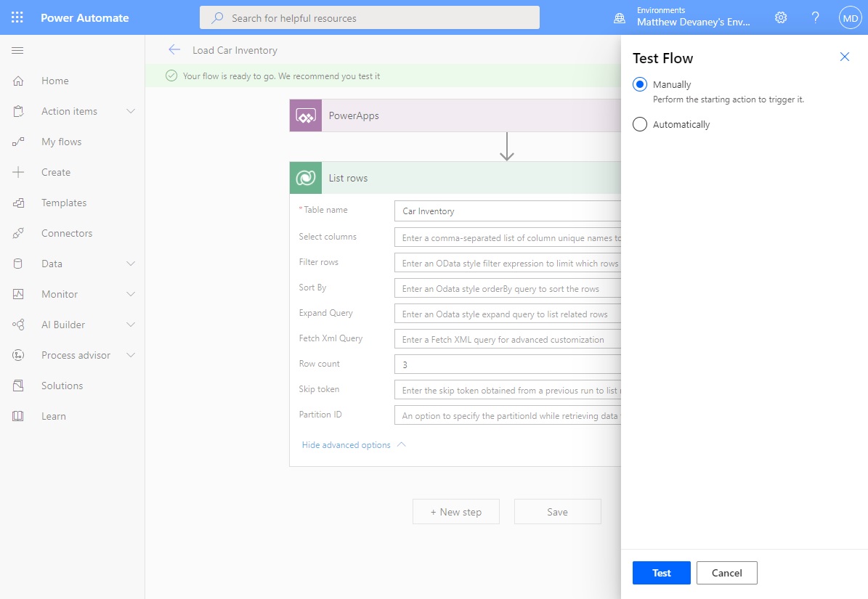
Task: Collapse advanced options on List rows
Action: point(348,444)
